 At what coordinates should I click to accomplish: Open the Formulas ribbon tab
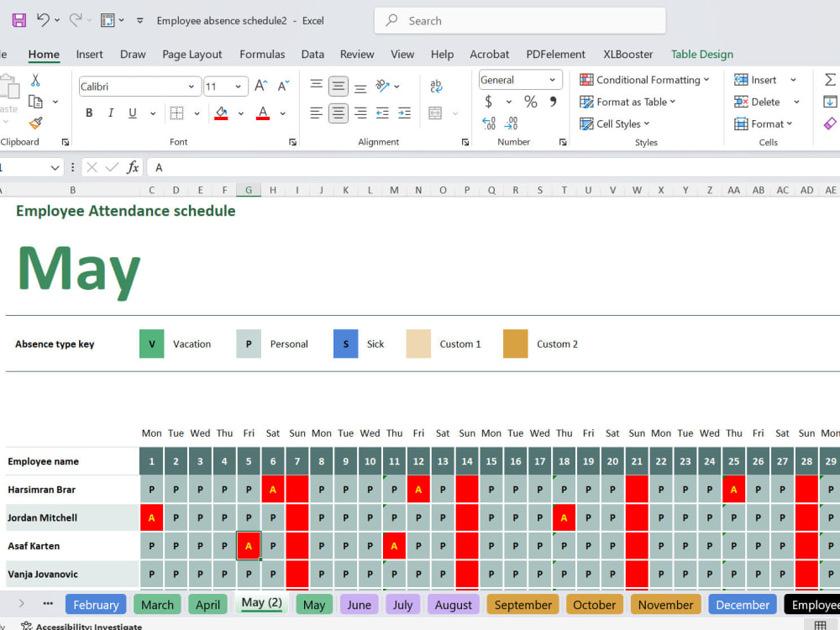262,54
